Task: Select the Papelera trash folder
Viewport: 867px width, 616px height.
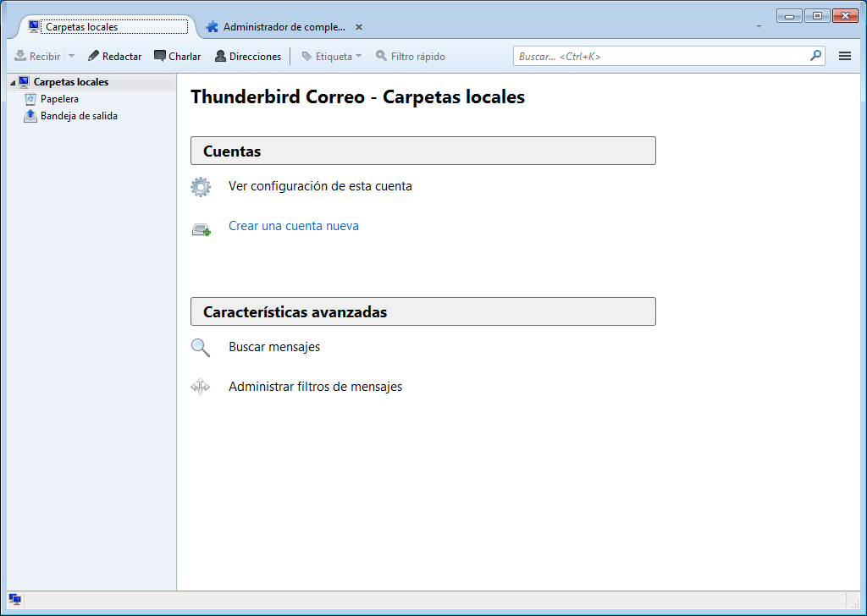Action: tap(59, 99)
